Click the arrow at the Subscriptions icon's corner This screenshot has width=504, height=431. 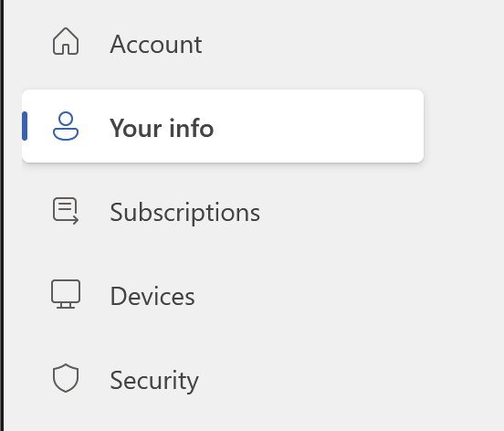(x=74, y=220)
